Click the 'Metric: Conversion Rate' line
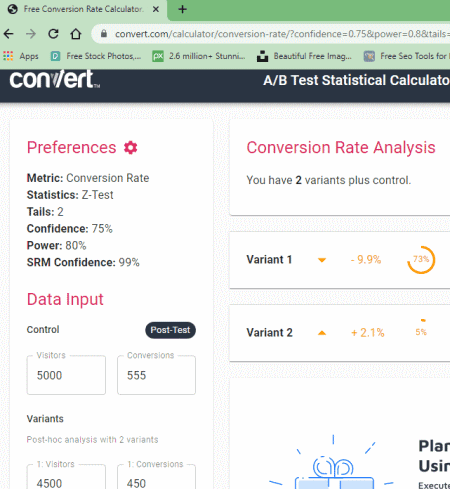Image resolution: width=450 pixels, height=489 pixels. pyautogui.click(x=88, y=178)
